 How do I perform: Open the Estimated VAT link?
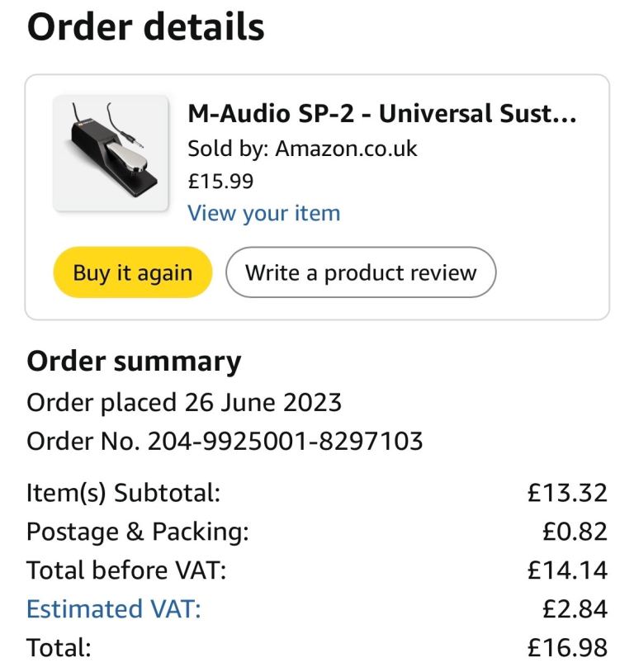coord(114,608)
